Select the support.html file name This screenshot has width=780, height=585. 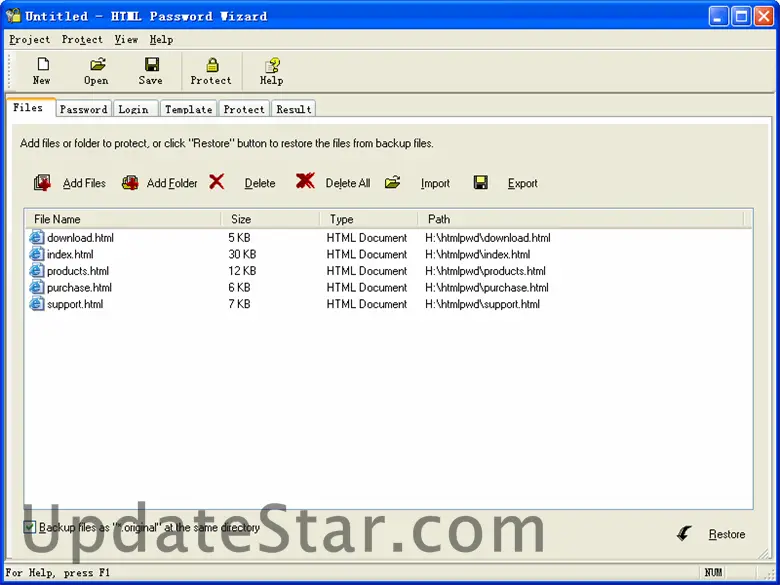coord(75,303)
